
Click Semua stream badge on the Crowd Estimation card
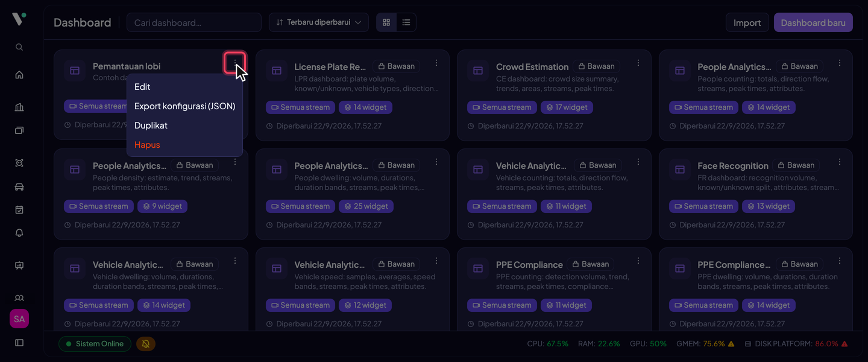pyautogui.click(x=502, y=107)
